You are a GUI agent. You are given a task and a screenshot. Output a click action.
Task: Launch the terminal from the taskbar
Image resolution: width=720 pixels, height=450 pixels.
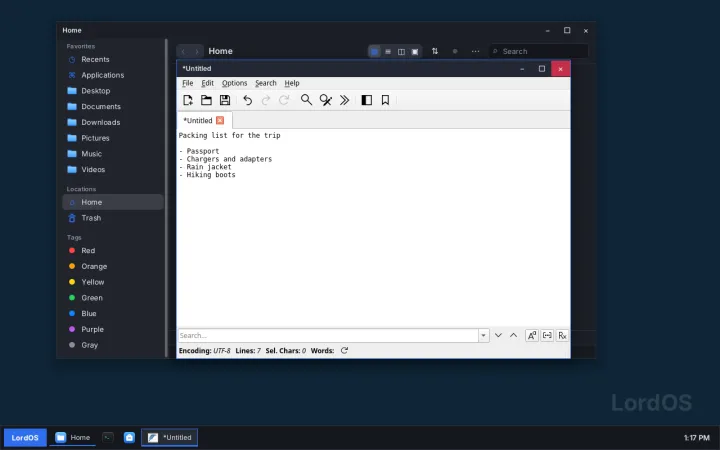click(x=108, y=438)
